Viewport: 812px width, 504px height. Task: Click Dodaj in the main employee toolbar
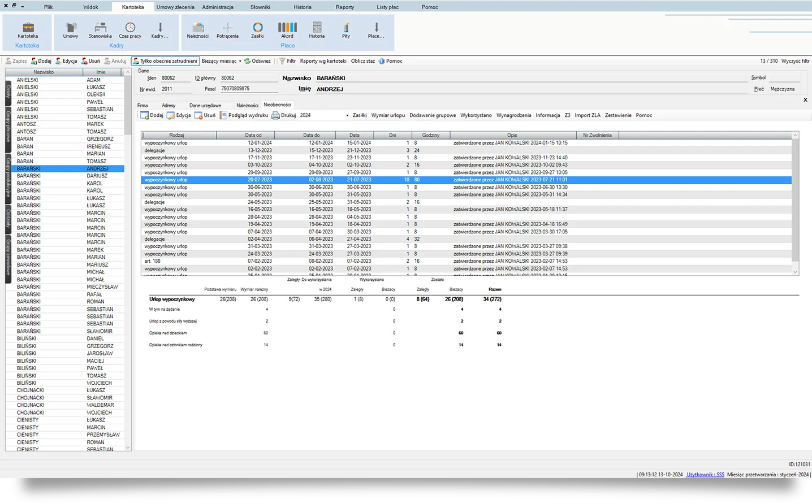click(x=41, y=61)
